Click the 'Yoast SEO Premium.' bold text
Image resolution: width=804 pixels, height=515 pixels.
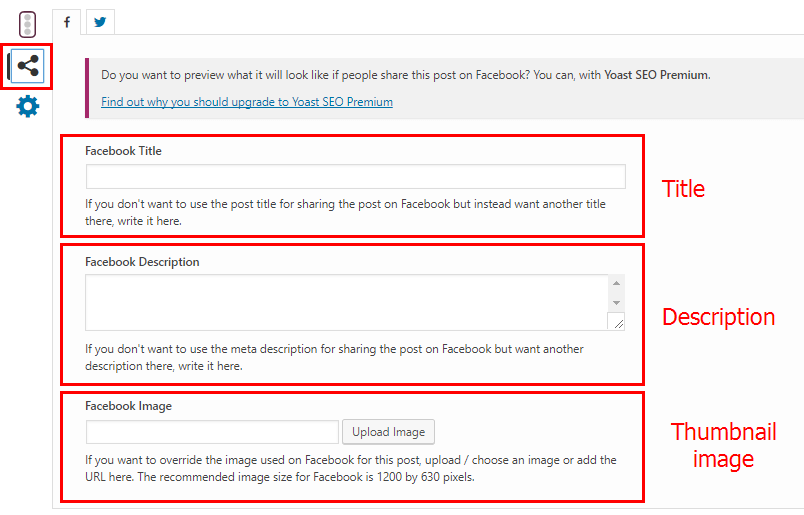point(657,75)
